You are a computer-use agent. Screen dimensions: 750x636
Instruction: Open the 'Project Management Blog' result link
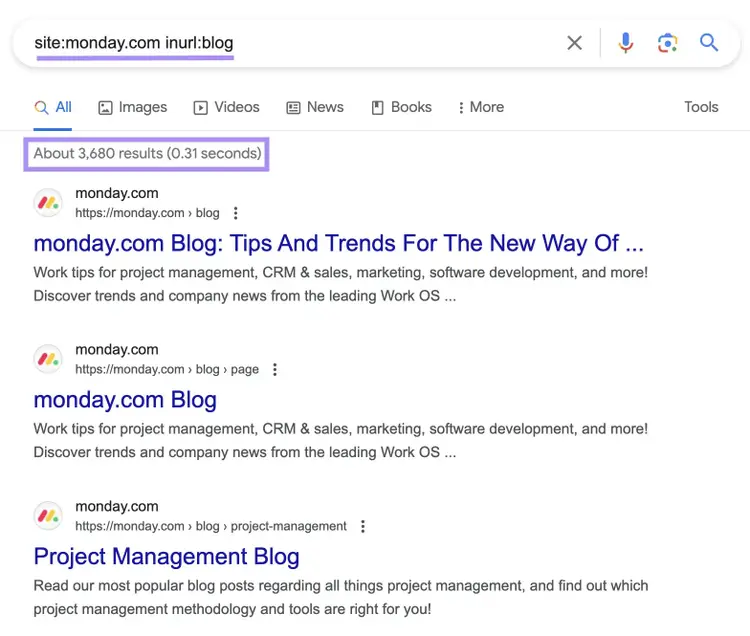point(166,557)
